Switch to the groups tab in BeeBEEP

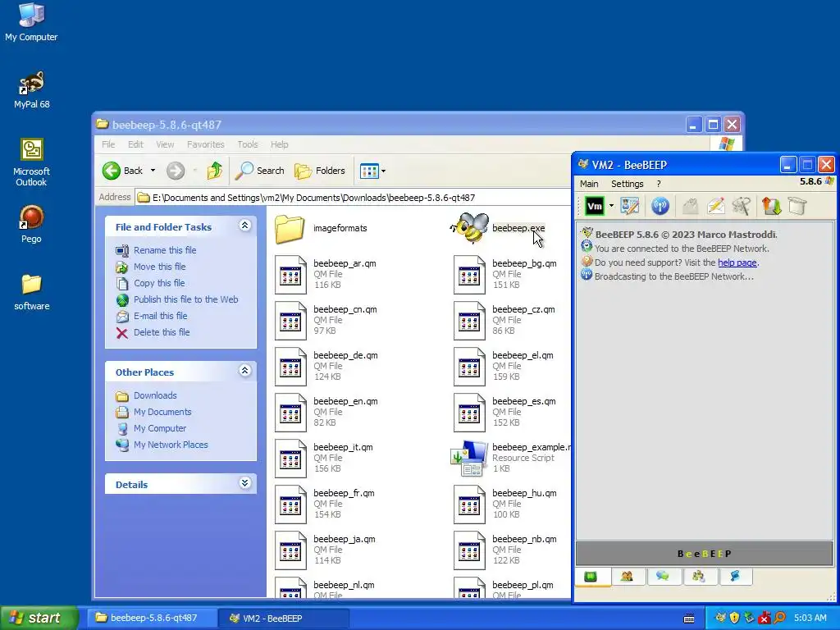[x=698, y=577]
